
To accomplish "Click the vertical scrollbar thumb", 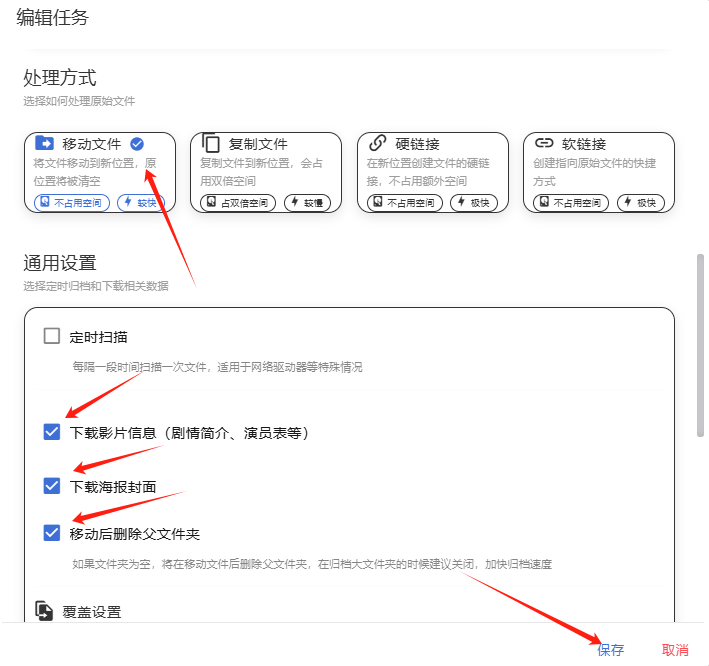I will (x=700, y=345).
